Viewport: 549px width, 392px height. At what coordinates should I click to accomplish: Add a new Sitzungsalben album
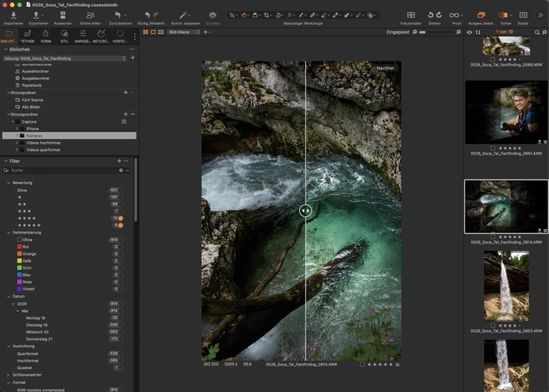tap(125, 93)
